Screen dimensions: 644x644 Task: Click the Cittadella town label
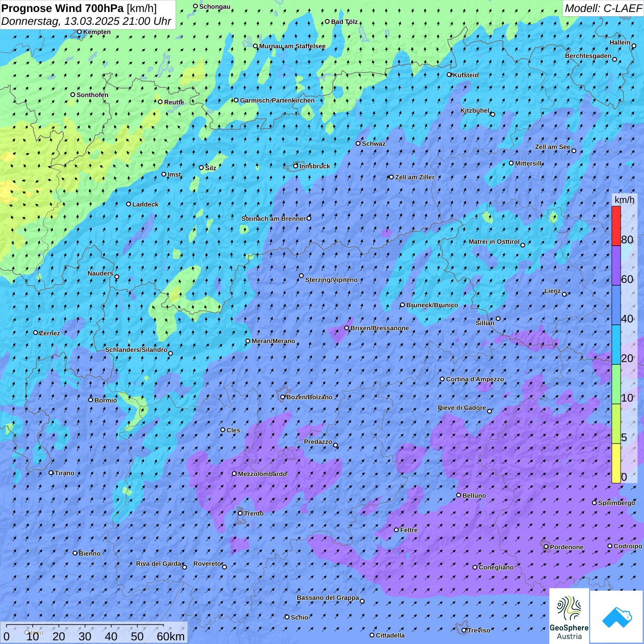(x=390, y=635)
